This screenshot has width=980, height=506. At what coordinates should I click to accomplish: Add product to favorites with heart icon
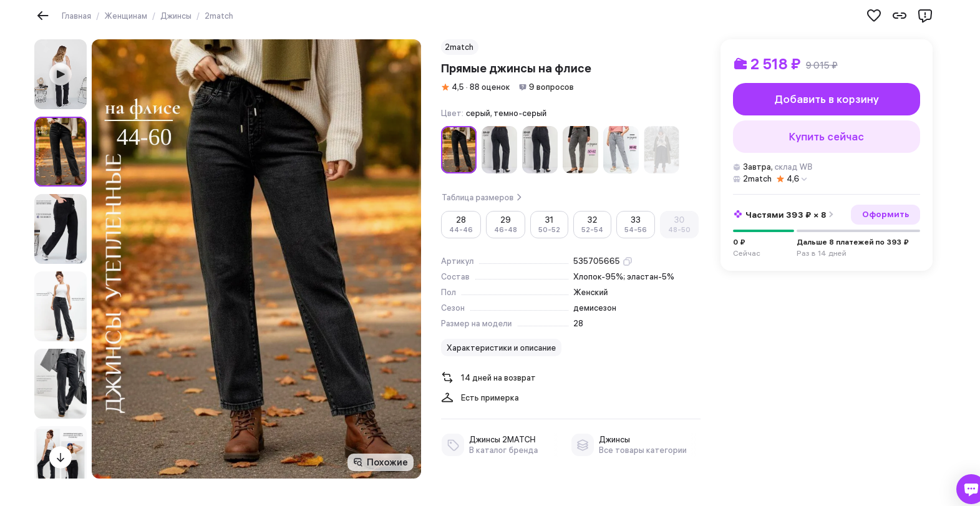(873, 16)
